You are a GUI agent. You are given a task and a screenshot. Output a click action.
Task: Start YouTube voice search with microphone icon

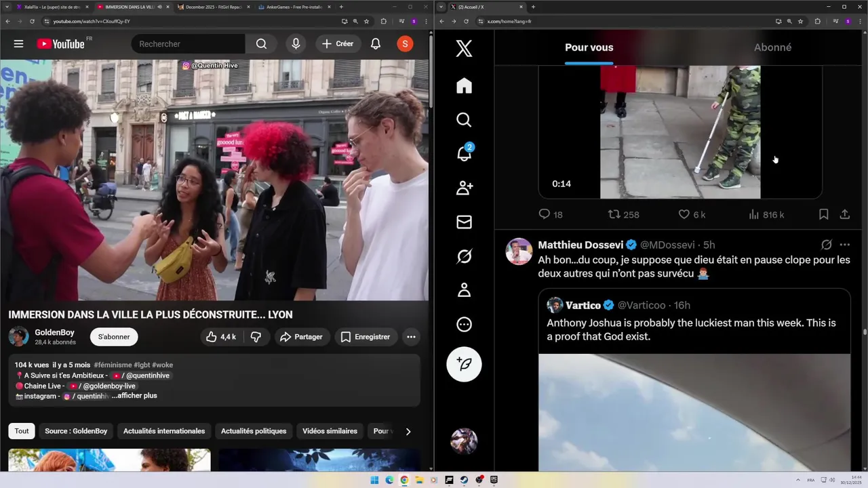296,44
